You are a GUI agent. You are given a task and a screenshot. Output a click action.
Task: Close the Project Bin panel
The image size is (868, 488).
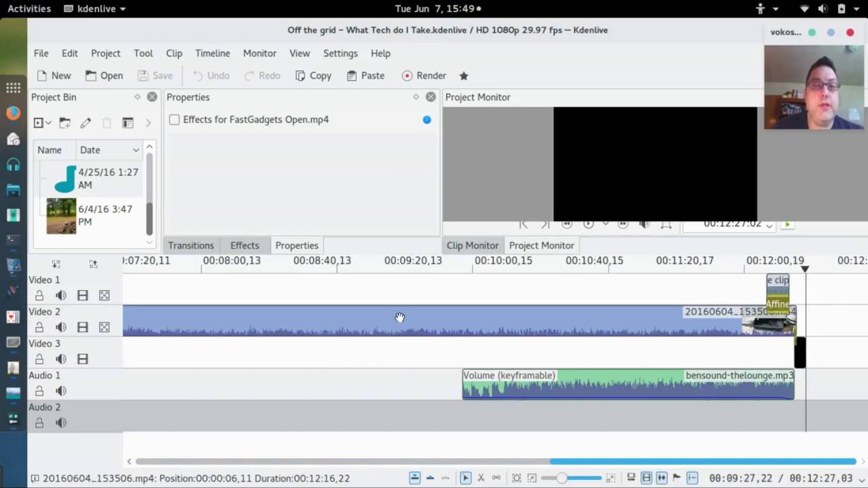152,97
